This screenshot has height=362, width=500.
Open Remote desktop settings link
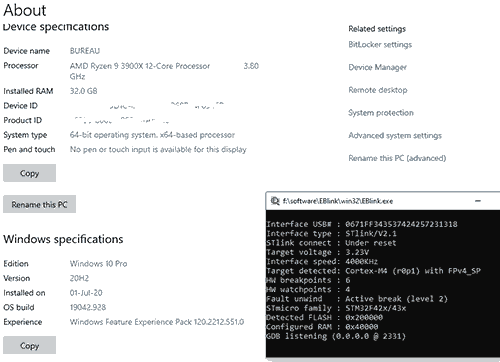[378, 90]
